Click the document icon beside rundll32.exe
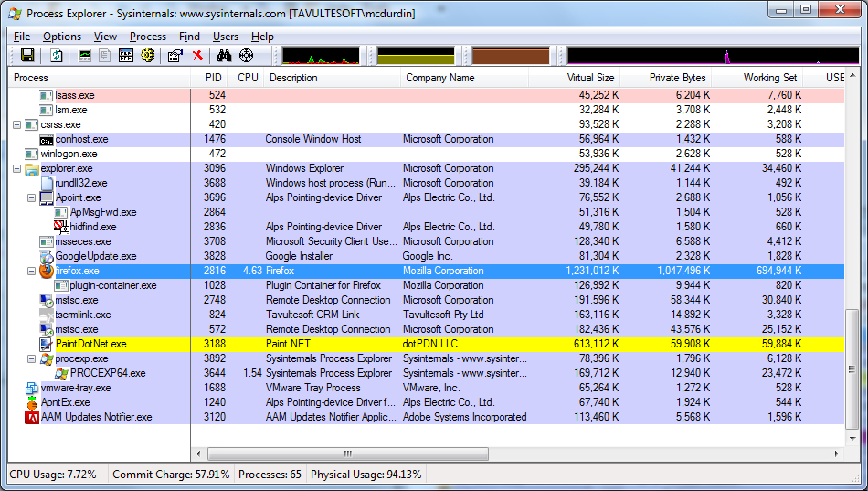 point(47,183)
